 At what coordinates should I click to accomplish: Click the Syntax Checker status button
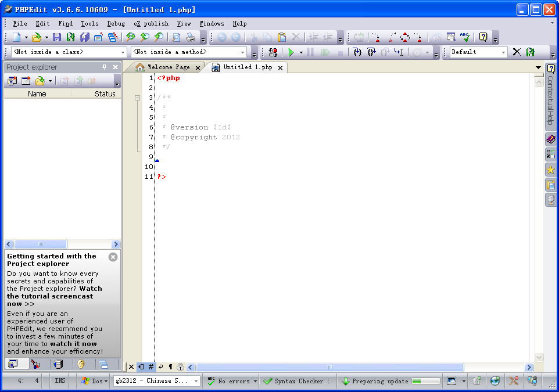point(293,381)
